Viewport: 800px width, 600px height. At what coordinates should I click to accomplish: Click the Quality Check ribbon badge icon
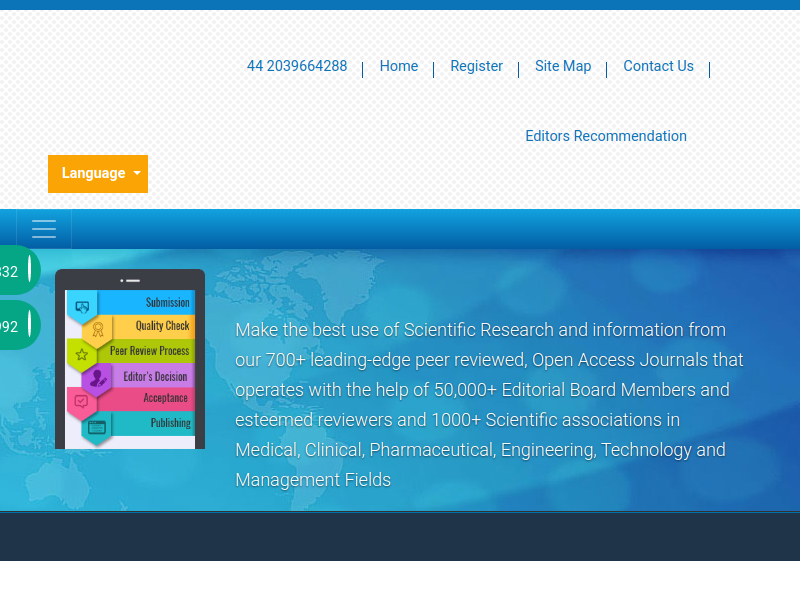point(98,329)
